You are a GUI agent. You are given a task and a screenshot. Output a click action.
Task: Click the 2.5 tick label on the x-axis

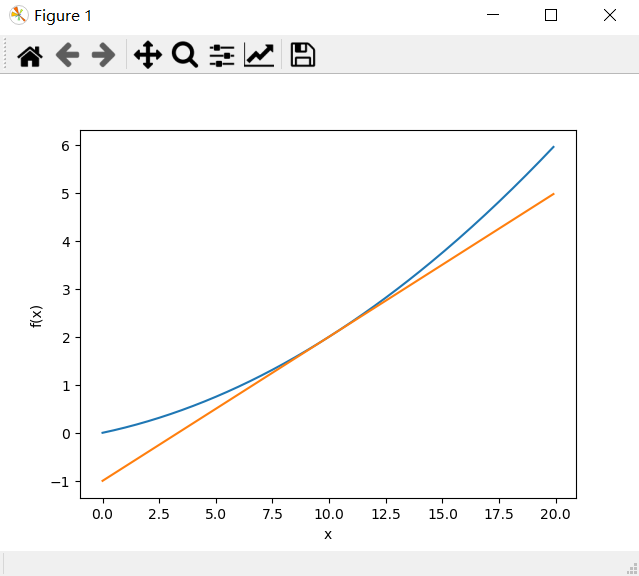pyautogui.click(x=159, y=514)
